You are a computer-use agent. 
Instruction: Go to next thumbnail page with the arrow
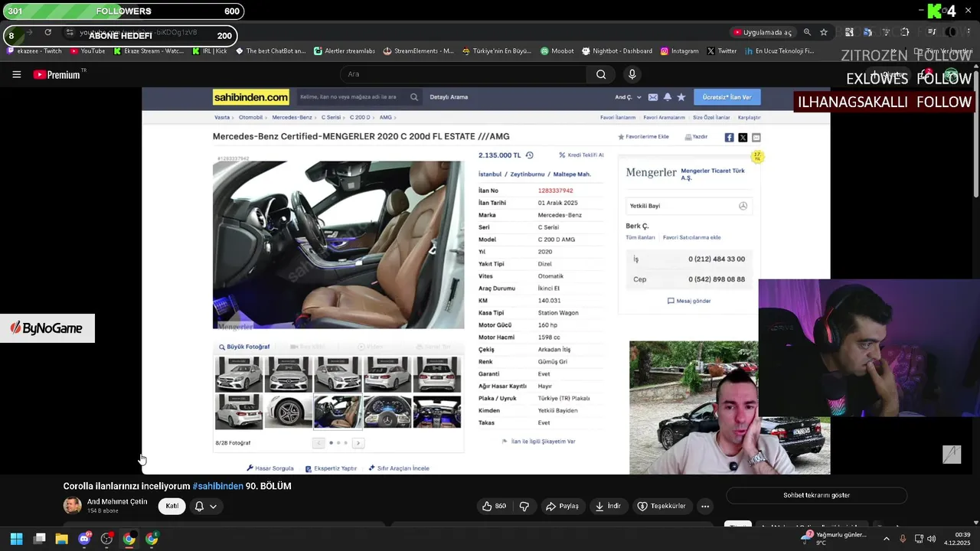tap(358, 443)
